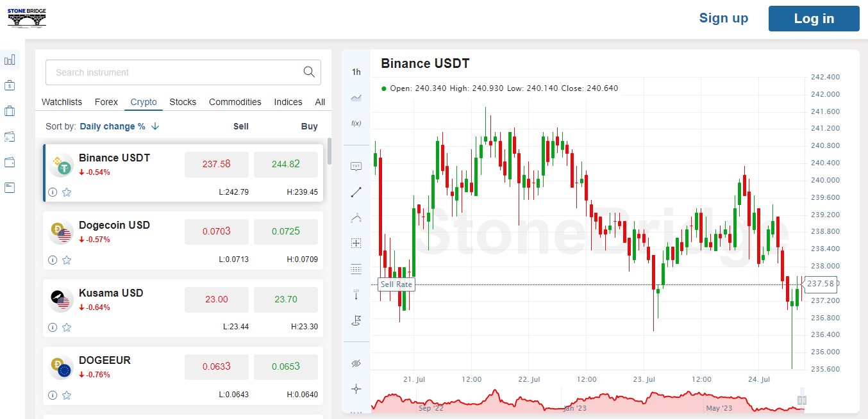Select the Fibonacci horizontal lines tool
This screenshot has width=868, height=419.
(356, 269)
